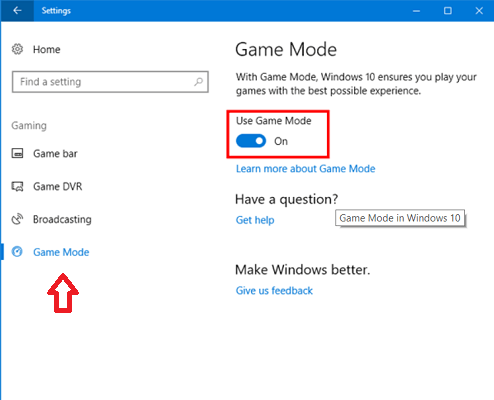Image resolution: width=494 pixels, height=400 pixels.
Task: Click the Make Windows better heading
Action: coord(303,270)
